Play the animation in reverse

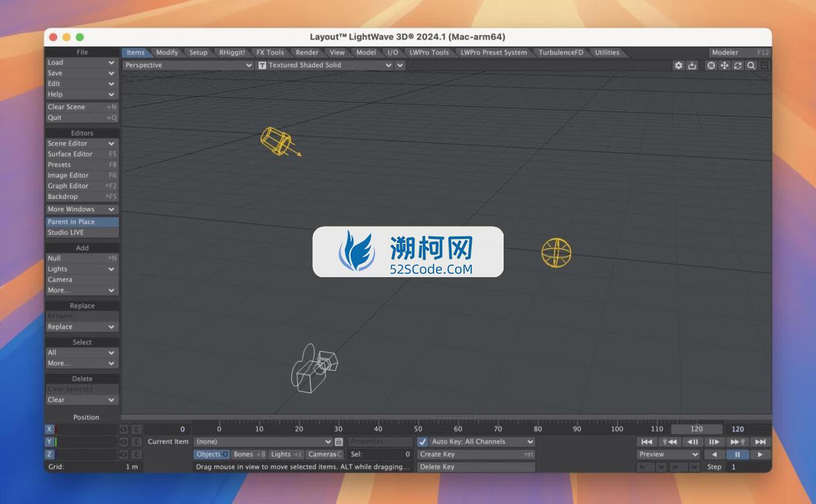714,454
